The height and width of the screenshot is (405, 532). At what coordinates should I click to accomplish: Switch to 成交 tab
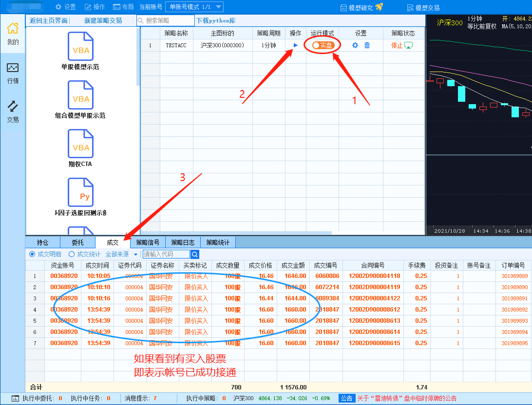pyautogui.click(x=113, y=242)
